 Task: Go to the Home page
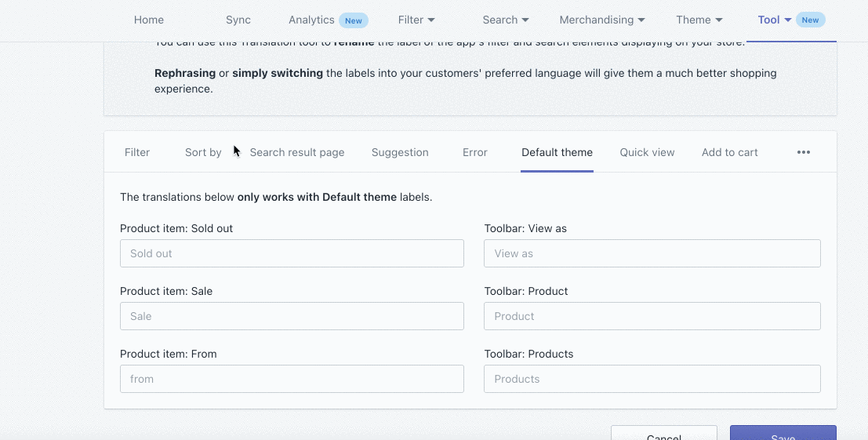149,20
